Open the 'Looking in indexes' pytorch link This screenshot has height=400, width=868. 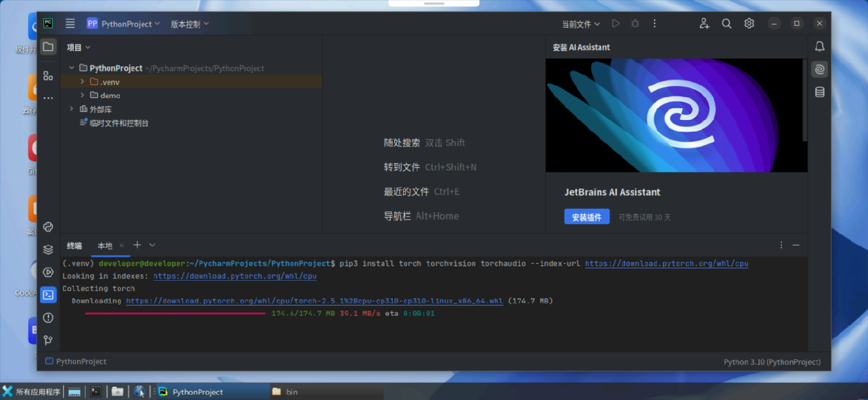coord(235,276)
